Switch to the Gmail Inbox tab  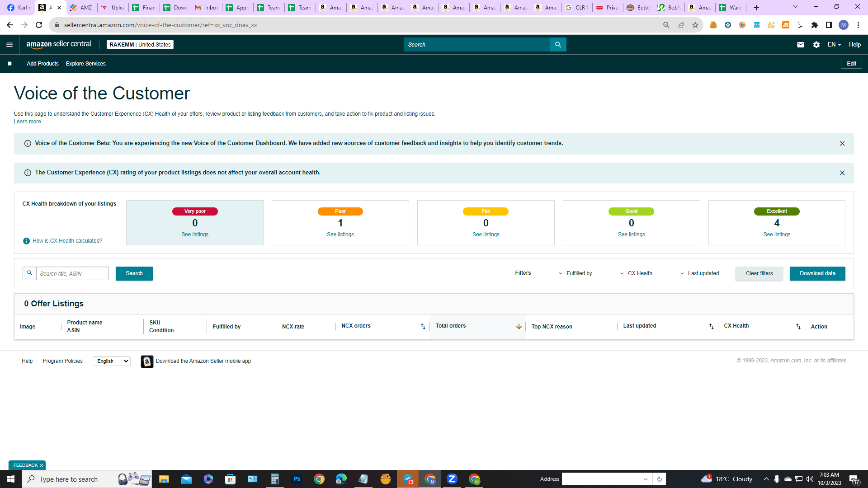[206, 8]
